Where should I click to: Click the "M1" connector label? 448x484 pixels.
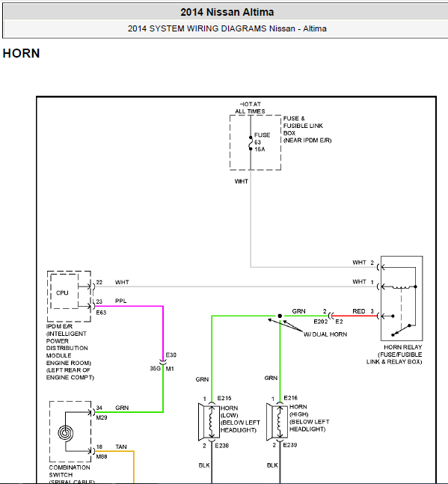(x=170, y=369)
